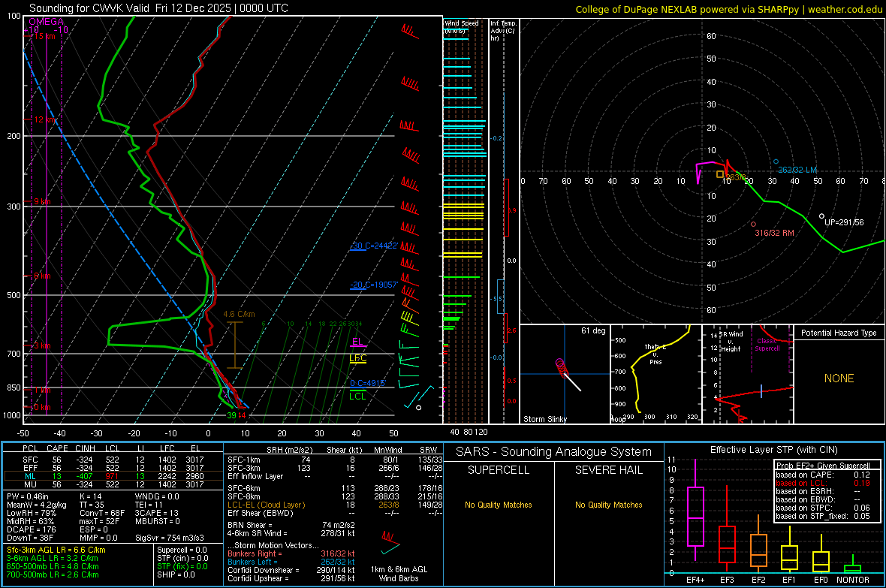Click the Wind Speed (knots) panel header

tap(462, 26)
